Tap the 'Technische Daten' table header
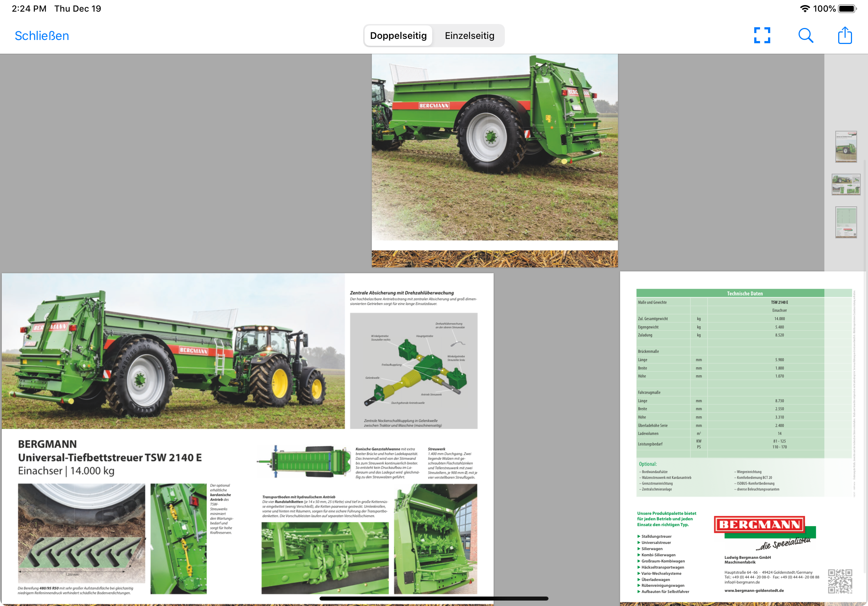The image size is (868, 606). 744,293
